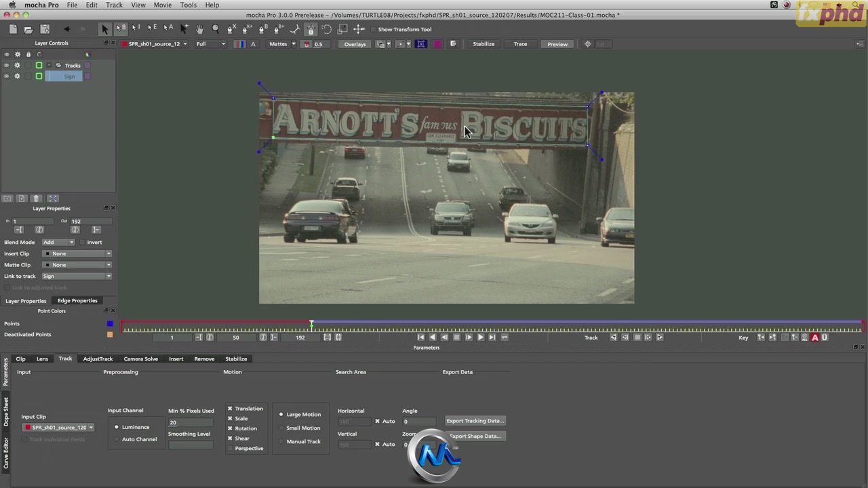Viewport: 868px width, 488px height.
Task: Select the Create X-Spline Layer tool
Action: 231,29
